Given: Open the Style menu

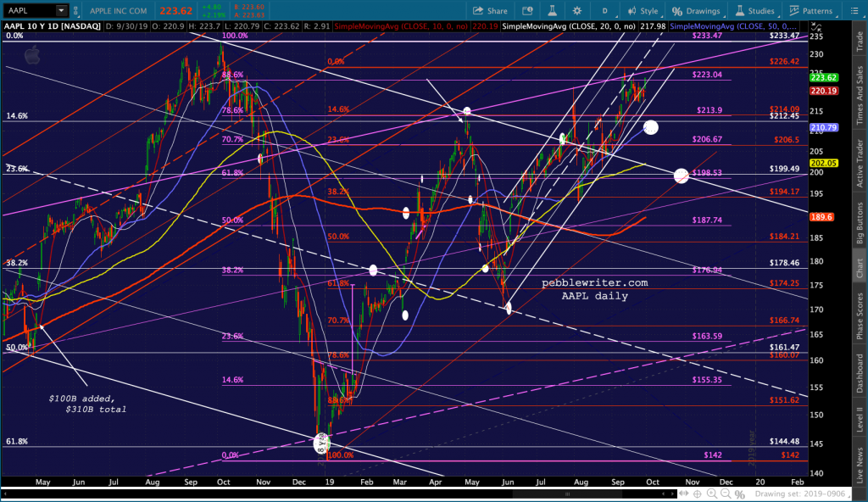Looking at the screenshot, I should coord(643,10).
